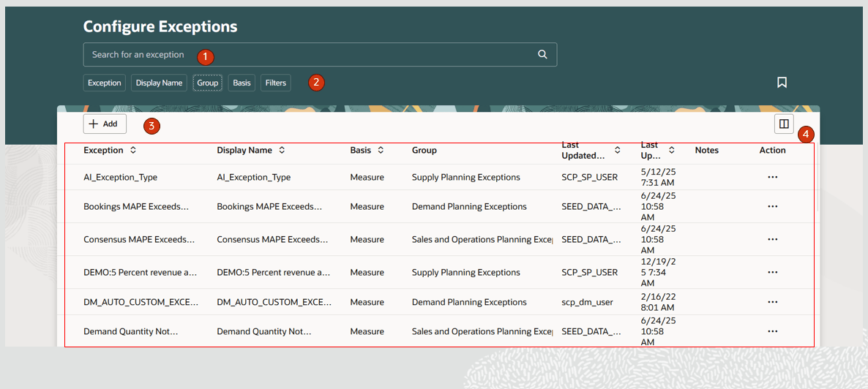The height and width of the screenshot is (389, 868).
Task: Open actions menu for Bookings MAPE row
Action: [x=772, y=207]
